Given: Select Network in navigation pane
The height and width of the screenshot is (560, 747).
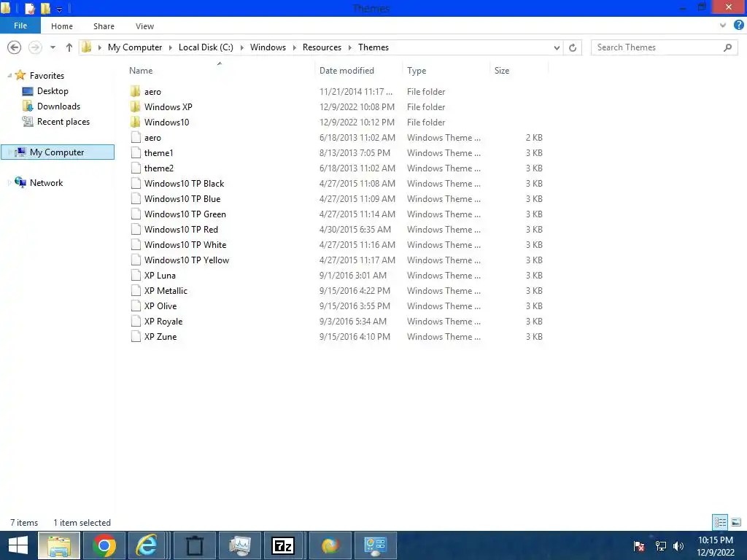Looking at the screenshot, I should pyautogui.click(x=46, y=183).
